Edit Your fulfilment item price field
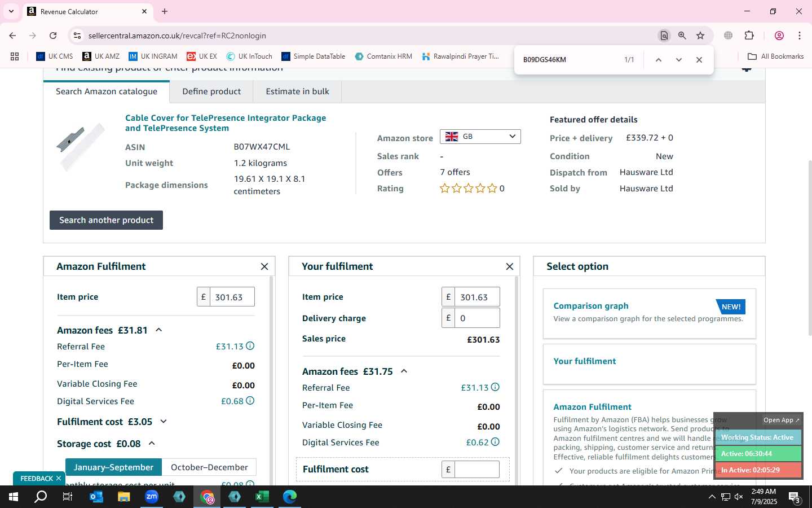Image resolution: width=812 pixels, height=508 pixels. (477, 297)
